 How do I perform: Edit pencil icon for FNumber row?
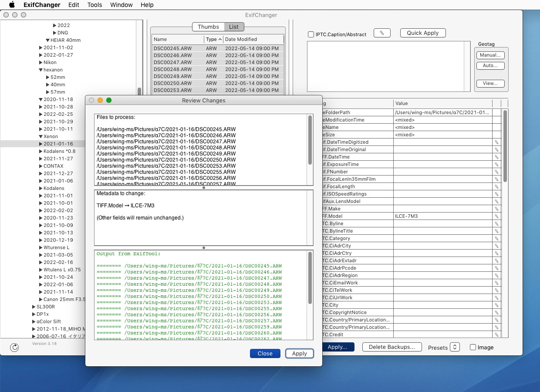click(x=496, y=172)
